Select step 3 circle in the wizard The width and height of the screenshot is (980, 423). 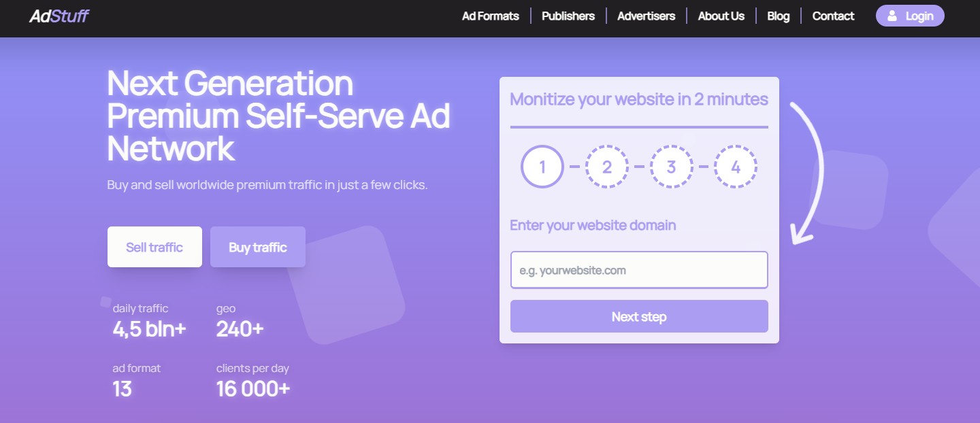click(x=671, y=166)
